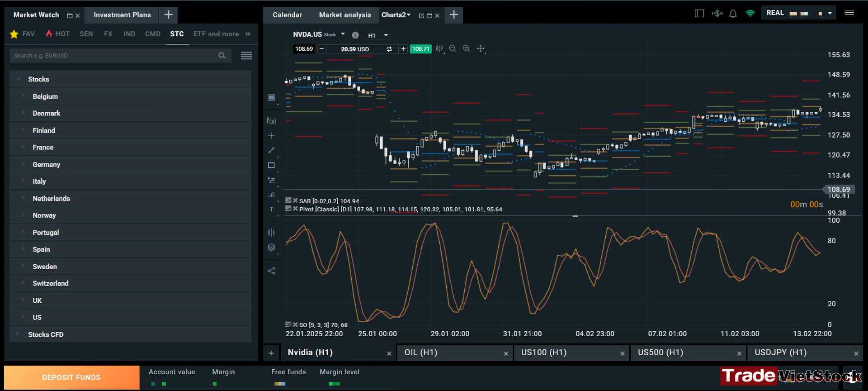Screen dimensions: 868x391
Task: Toggle the volume swap arrows icon
Action: click(x=389, y=49)
